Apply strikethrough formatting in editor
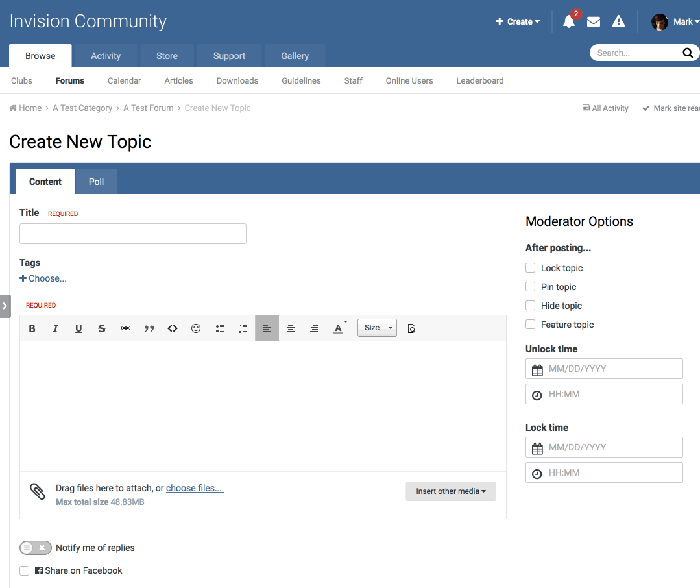The height and width of the screenshot is (588, 700). tap(102, 328)
